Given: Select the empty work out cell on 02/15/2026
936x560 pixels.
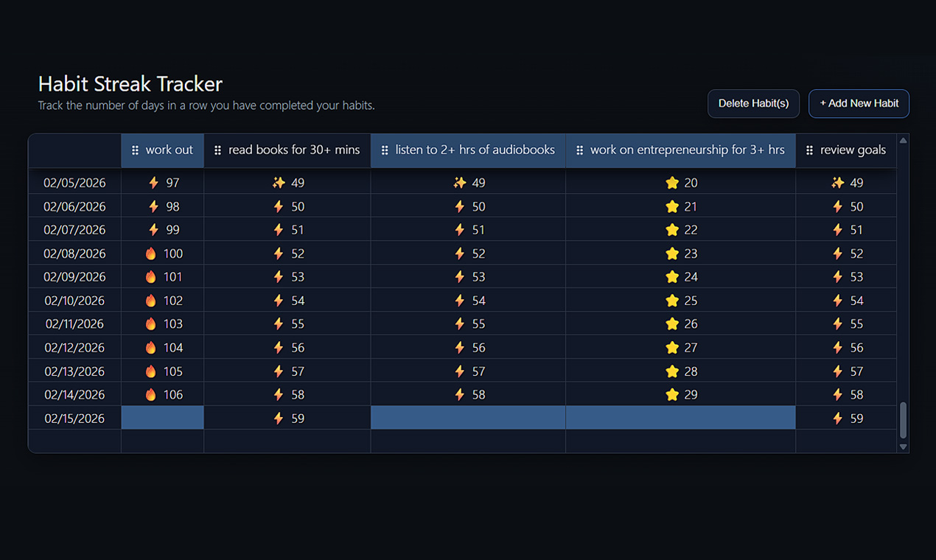Looking at the screenshot, I should coord(162,418).
